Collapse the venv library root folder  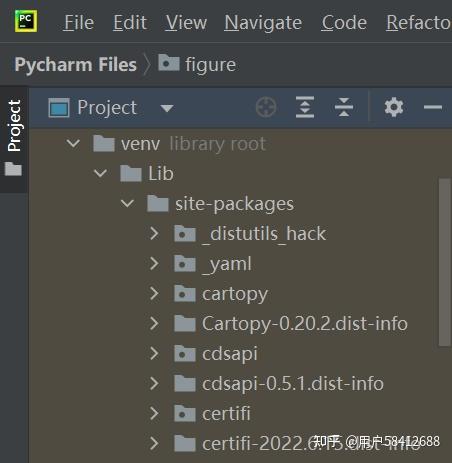click(x=73, y=144)
